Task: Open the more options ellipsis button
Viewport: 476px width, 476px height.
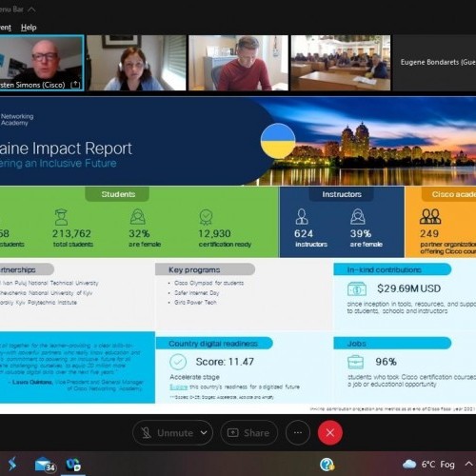Action: [298, 433]
